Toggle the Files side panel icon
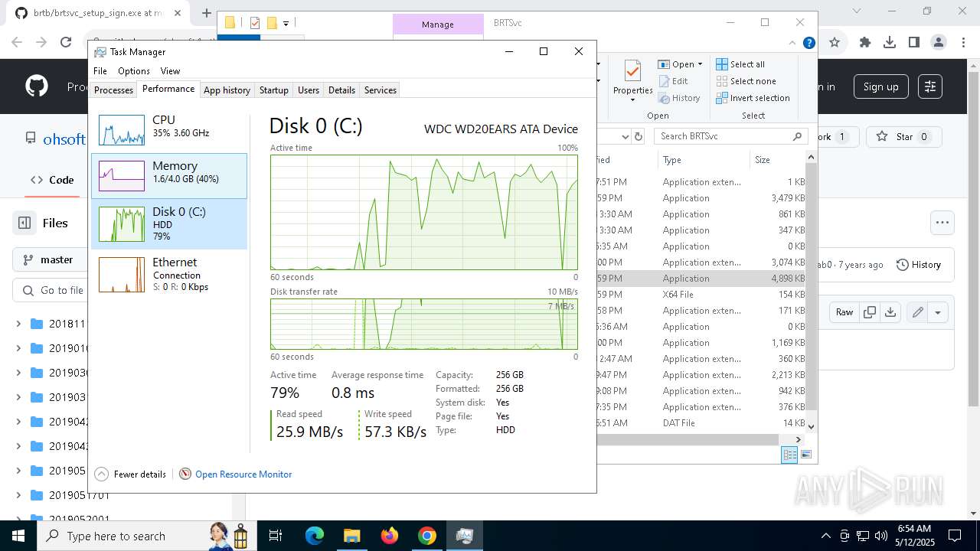The image size is (980, 551). (x=24, y=223)
